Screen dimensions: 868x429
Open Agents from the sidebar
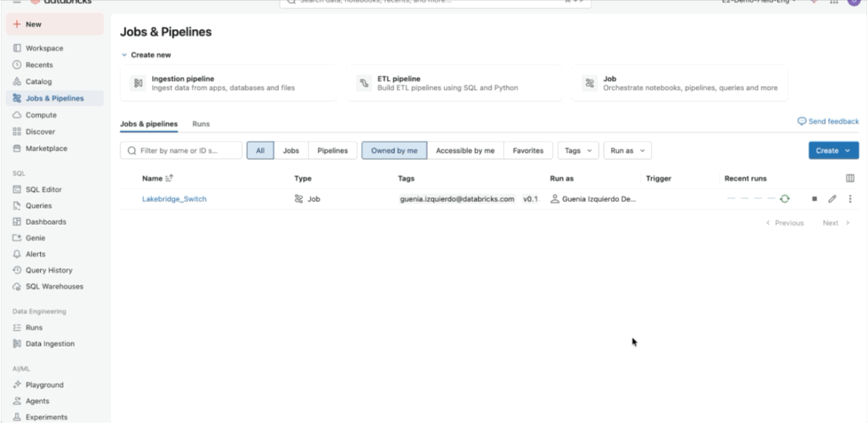tap(55, 401)
